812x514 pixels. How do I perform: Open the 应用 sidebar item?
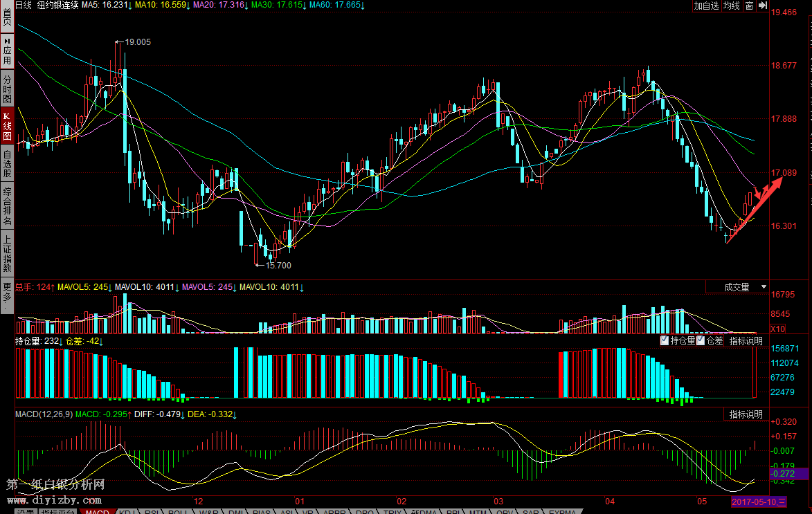click(7, 52)
